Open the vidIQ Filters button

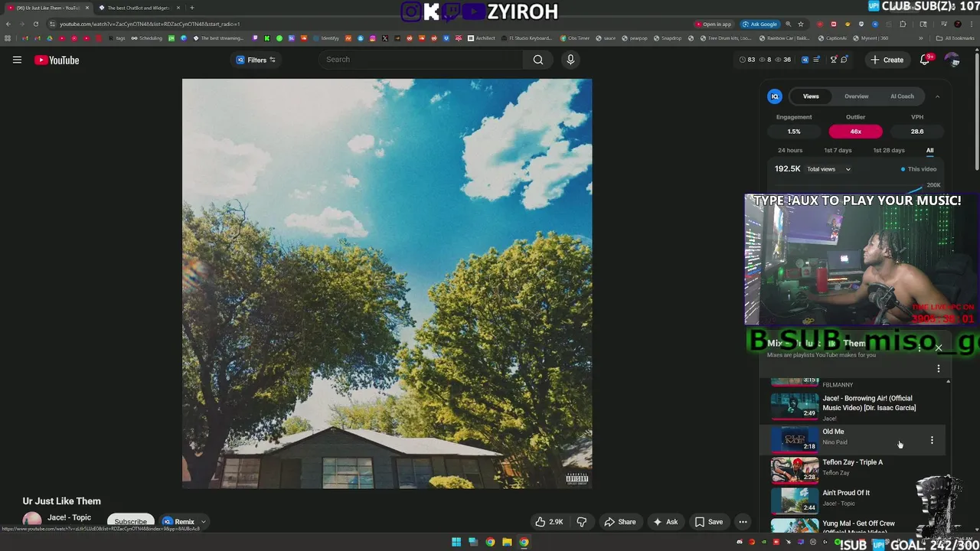[x=256, y=60]
